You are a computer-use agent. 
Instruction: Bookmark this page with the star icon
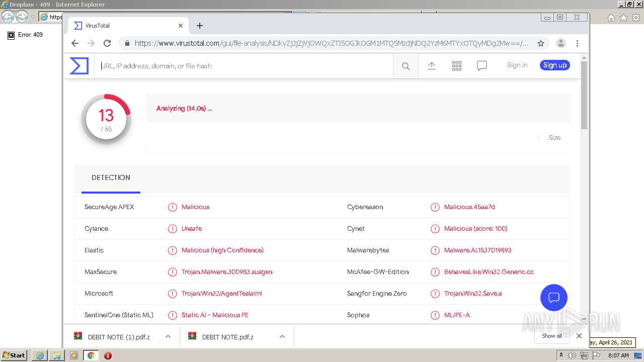coord(541,43)
